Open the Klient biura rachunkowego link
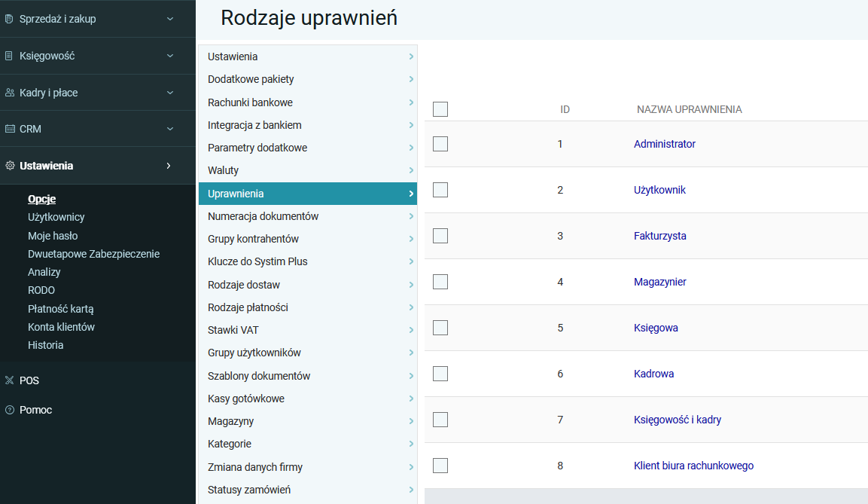 coord(693,466)
